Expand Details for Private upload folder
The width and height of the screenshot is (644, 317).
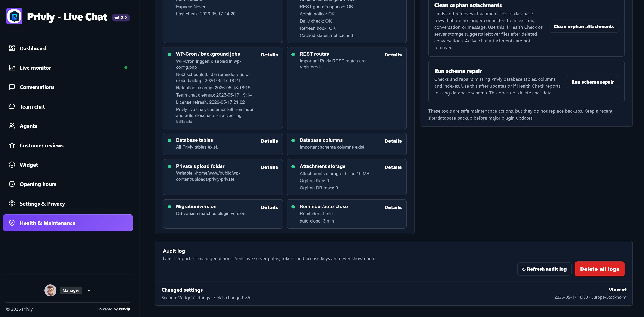[269, 167]
